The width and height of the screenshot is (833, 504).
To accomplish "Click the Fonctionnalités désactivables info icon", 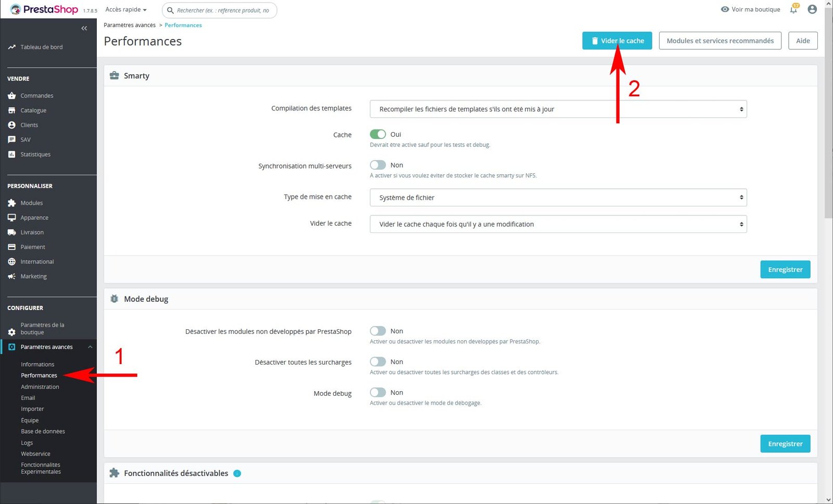I will [237, 473].
